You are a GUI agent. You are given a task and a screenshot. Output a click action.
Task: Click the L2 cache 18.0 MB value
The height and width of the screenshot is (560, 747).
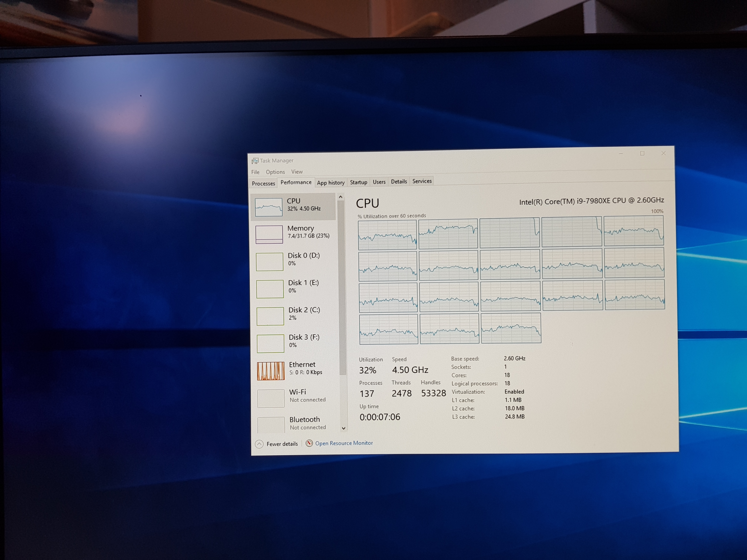pos(515,408)
